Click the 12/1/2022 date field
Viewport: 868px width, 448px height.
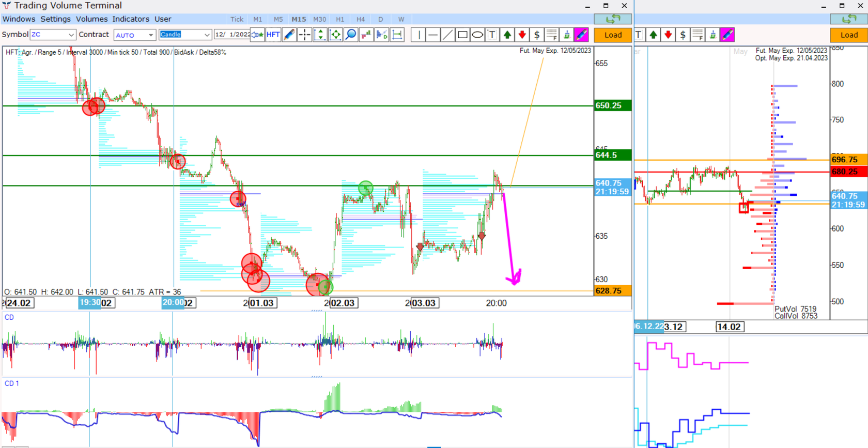[x=232, y=35]
